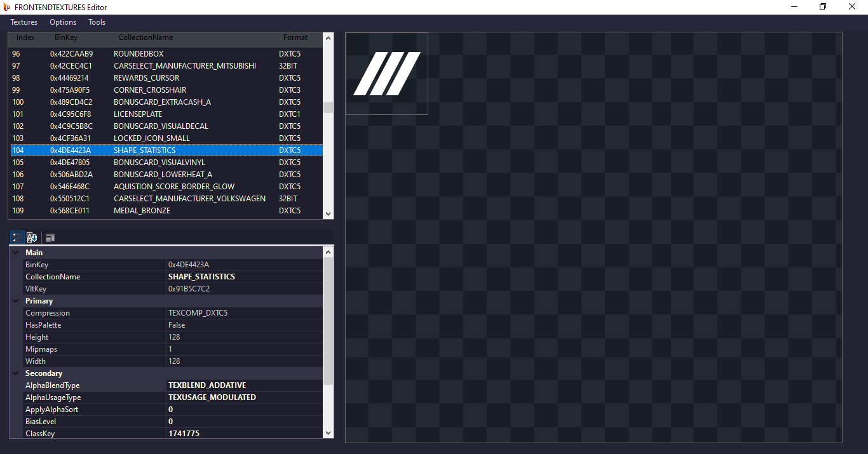Click the Property Pages icon
Image resolution: width=868 pixels, height=454 pixels.
[x=50, y=237]
